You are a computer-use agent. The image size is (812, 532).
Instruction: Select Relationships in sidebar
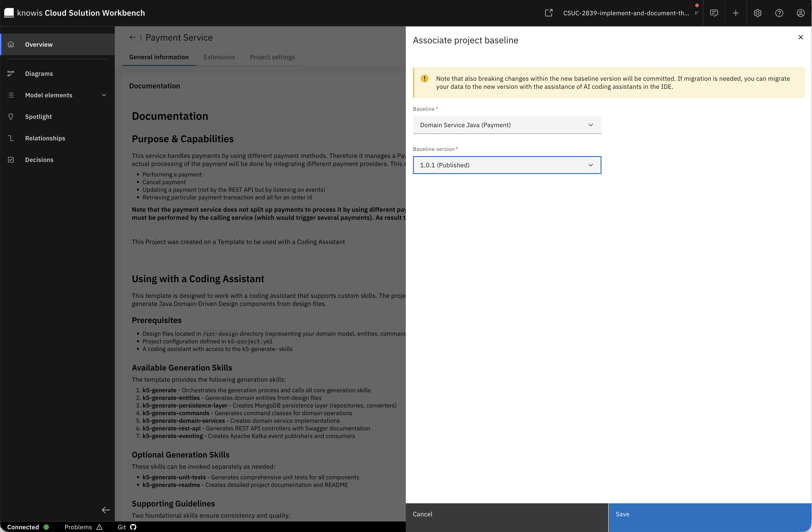58,138
